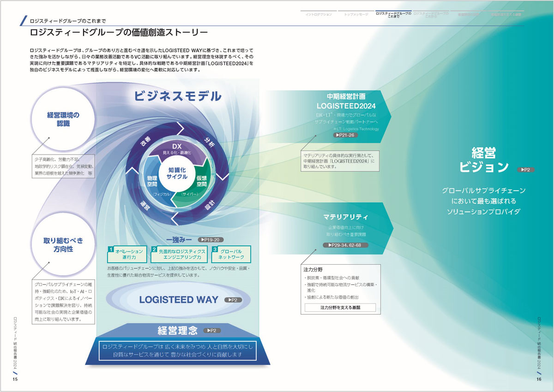This screenshot has width=554, height=392.
Task: Click the 先進的なロジスティクスエンジニアリング力 box
Action: 179,254
